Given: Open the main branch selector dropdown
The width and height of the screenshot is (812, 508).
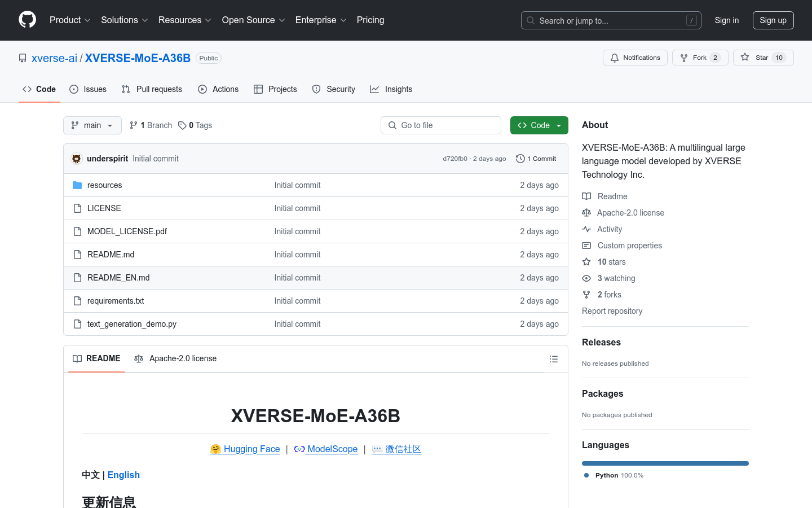Looking at the screenshot, I should [92, 125].
